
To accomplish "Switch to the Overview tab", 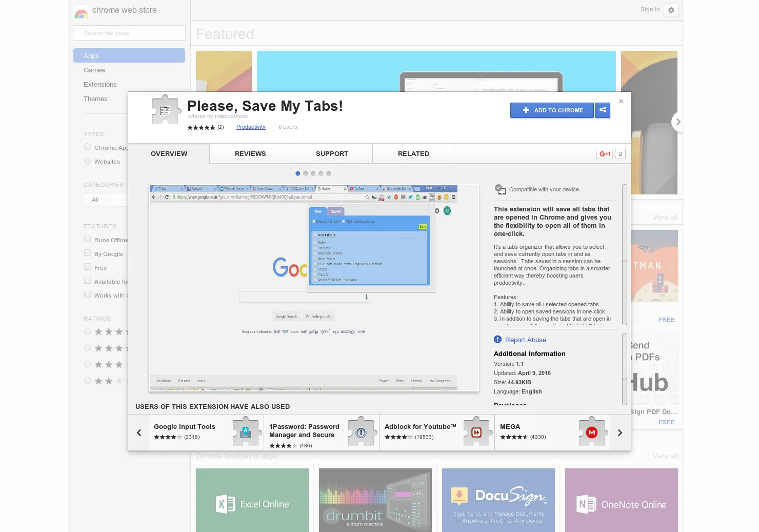I will tap(169, 153).
